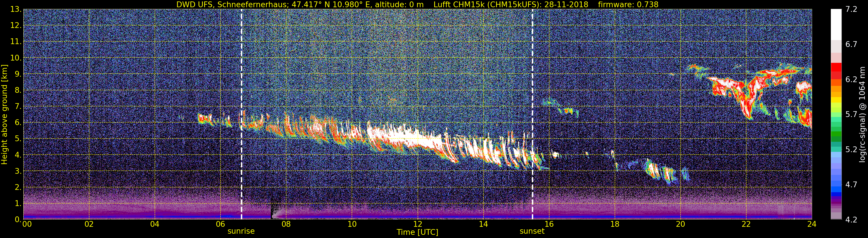Click the x-axis tick label 14
This screenshot has height=238, width=868.
click(483, 224)
